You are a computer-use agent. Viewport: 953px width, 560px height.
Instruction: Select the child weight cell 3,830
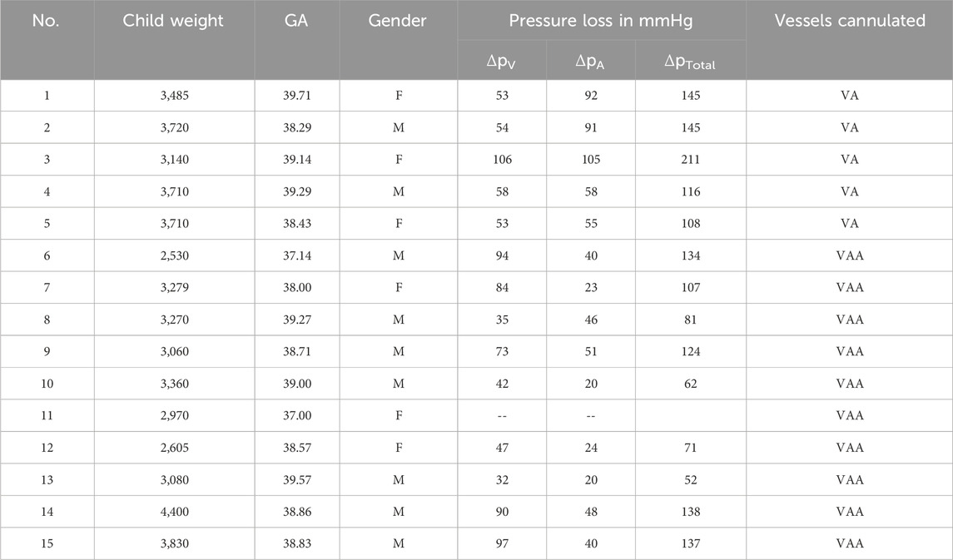click(173, 544)
